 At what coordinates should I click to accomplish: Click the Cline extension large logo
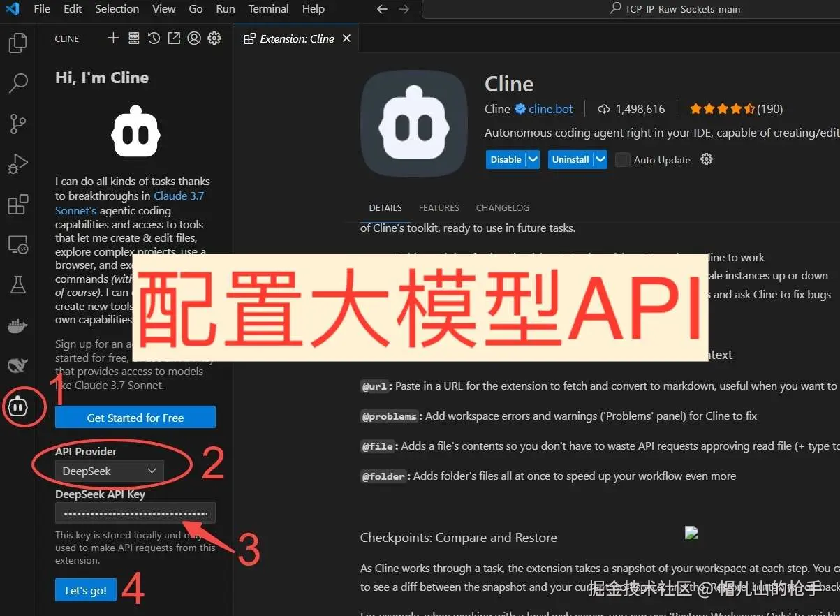point(413,124)
